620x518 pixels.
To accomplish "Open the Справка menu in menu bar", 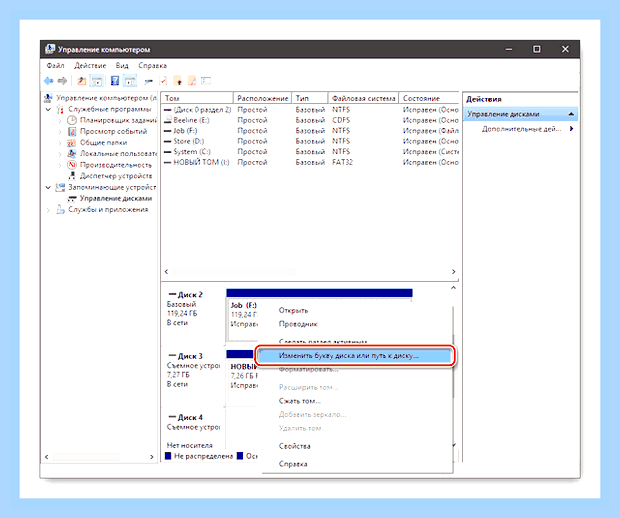I will (153, 65).
